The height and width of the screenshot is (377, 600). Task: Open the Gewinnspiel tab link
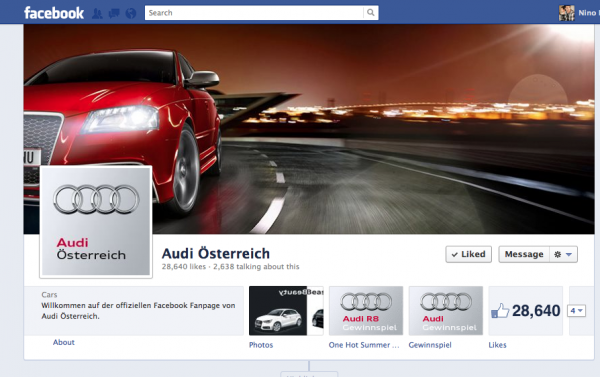[430, 345]
